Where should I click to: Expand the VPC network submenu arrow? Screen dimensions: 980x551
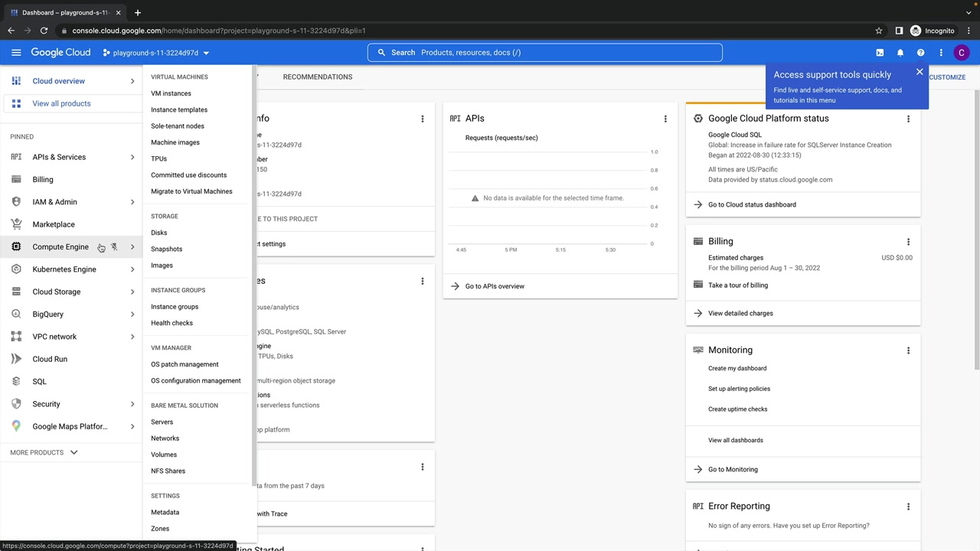click(x=132, y=337)
